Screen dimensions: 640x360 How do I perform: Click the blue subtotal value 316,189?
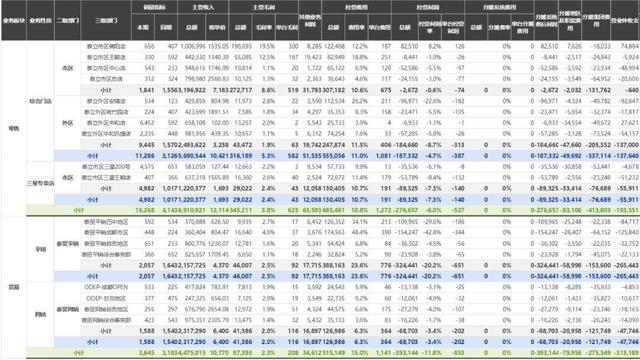241,156
